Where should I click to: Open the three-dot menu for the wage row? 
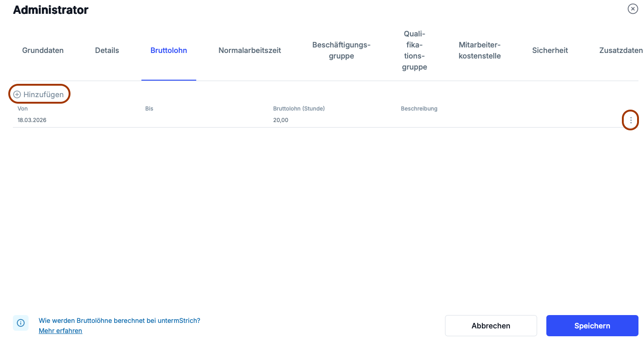coord(631,120)
